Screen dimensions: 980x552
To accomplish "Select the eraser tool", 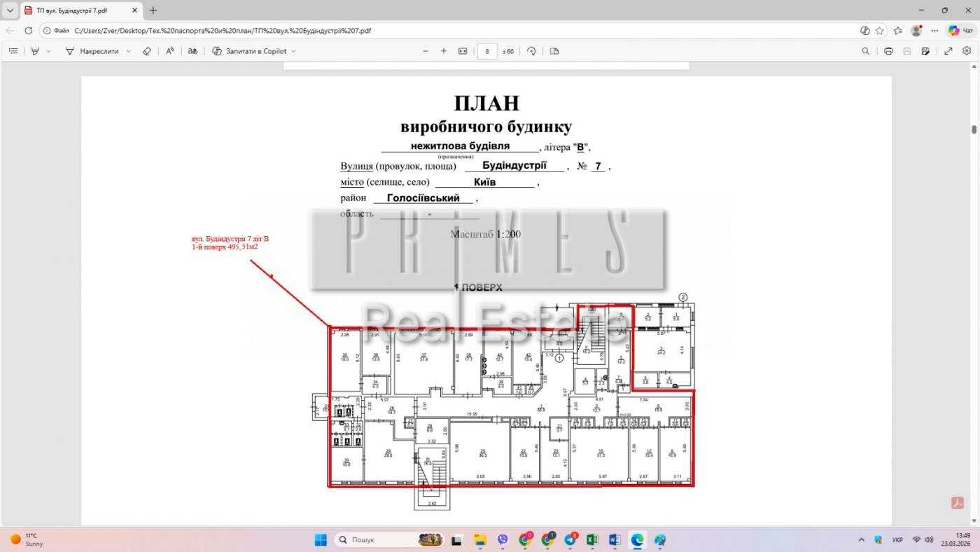I will [147, 51].
